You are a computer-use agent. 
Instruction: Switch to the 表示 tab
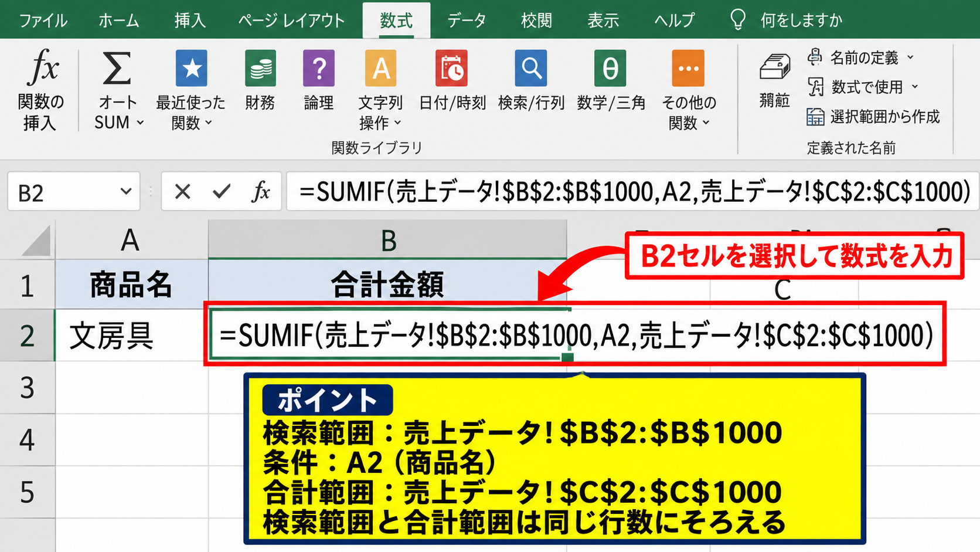click(603, 21)
